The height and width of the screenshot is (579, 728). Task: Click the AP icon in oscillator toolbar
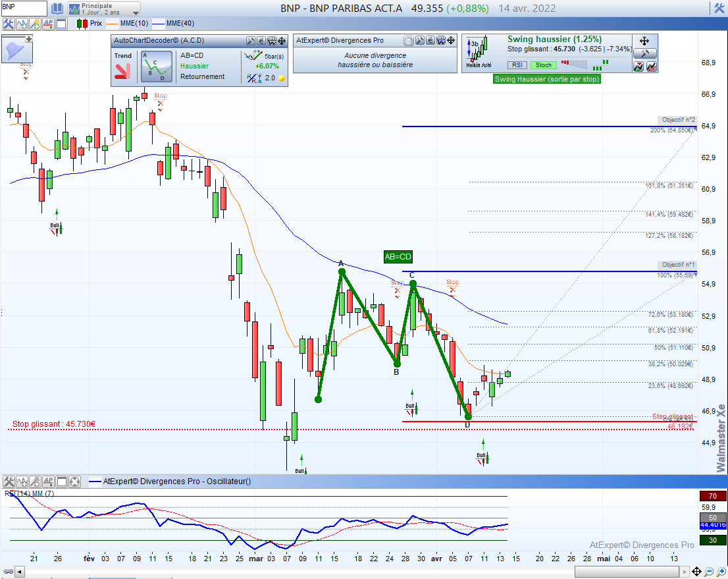pyautogui.click(x=48, y=482)
